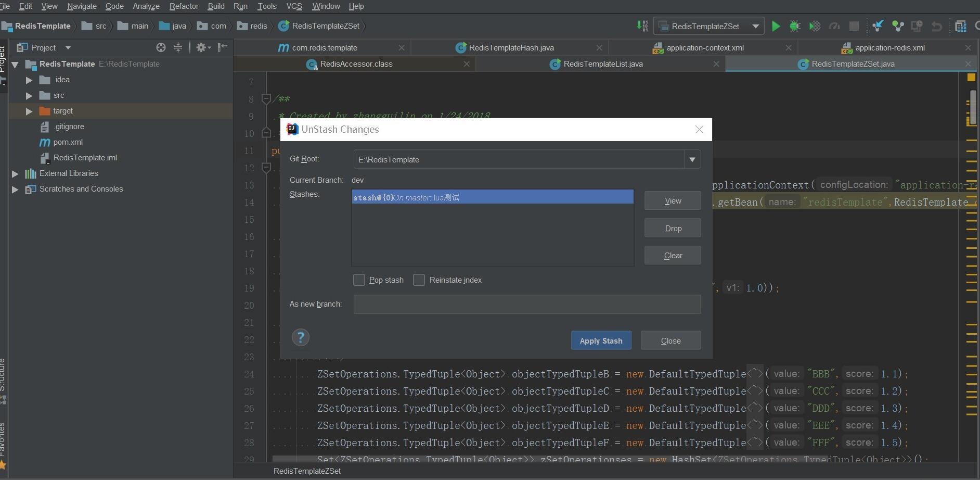Image resolution: width=980 pixels, height=480 pixels.
Task: Click the As new branch input field
Action: 527,304
